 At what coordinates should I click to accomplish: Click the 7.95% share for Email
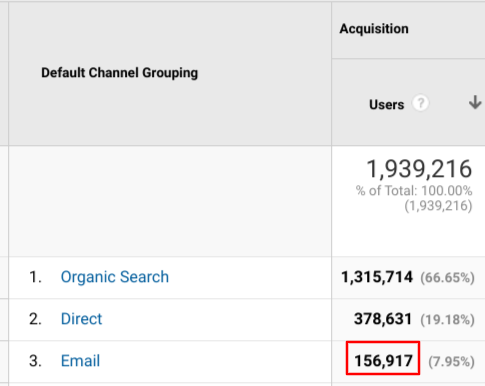pos(451,362)
